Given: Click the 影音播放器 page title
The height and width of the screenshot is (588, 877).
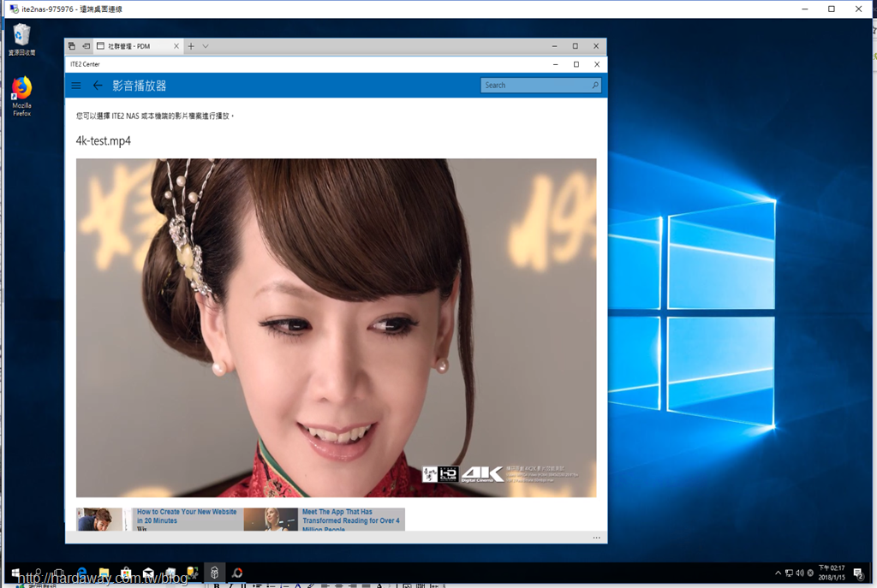Looking at the screenshot, I should 140,86.
